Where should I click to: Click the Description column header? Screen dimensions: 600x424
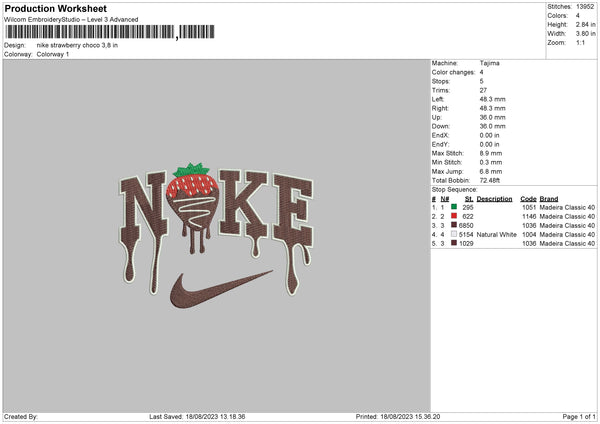pyautogui.click(x=494, y=199)
